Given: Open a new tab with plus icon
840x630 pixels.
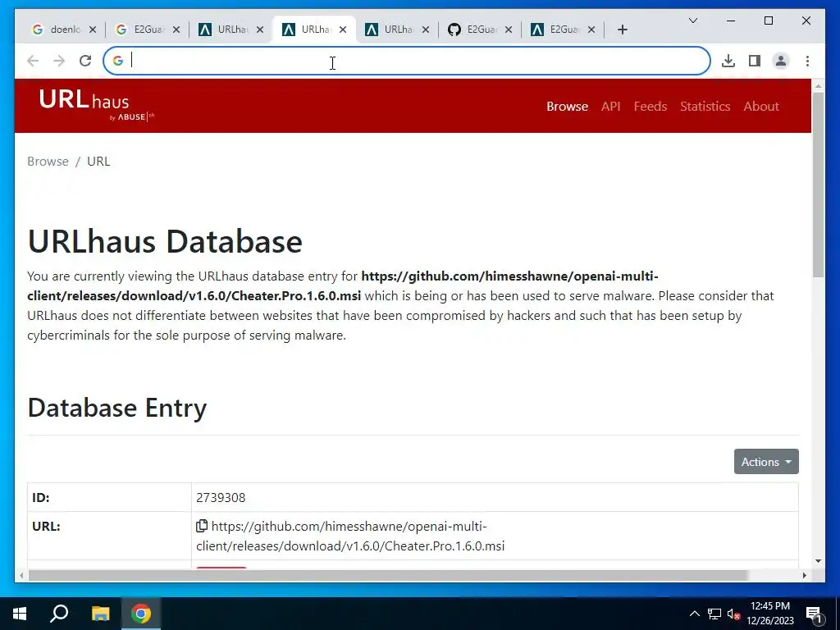Looking at the screenshot, I should tap(622, 30).
